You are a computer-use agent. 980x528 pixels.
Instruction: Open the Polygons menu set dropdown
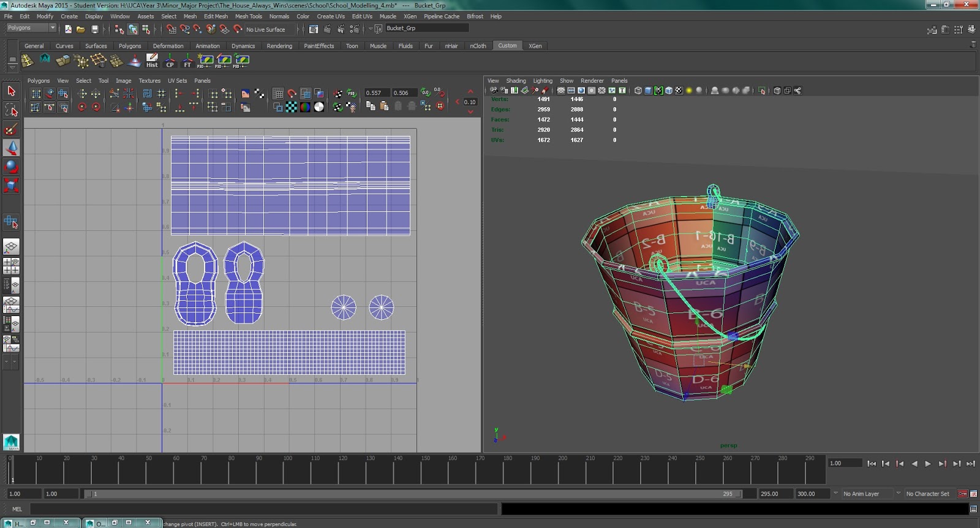click(31, 28)
